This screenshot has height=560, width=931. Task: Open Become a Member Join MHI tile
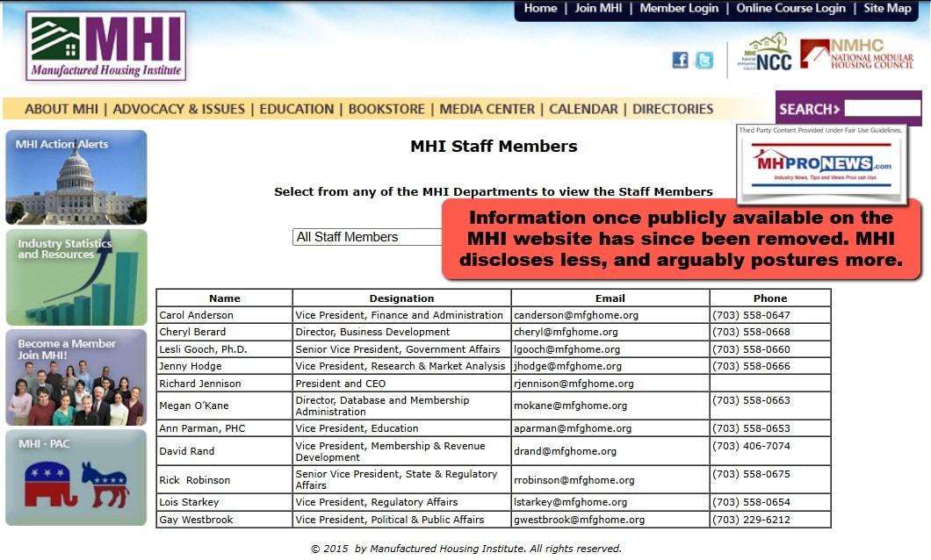pyautogui.click(x=76, y=377)
